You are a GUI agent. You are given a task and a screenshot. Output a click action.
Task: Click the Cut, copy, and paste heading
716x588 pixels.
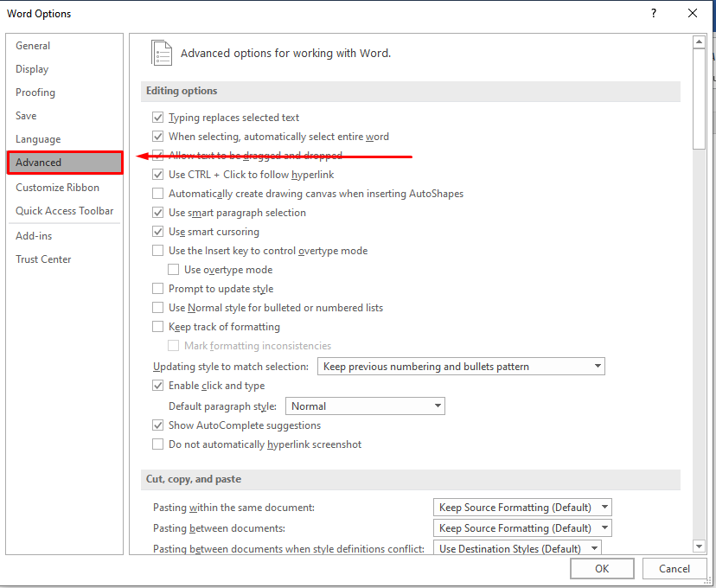(194, 479)
